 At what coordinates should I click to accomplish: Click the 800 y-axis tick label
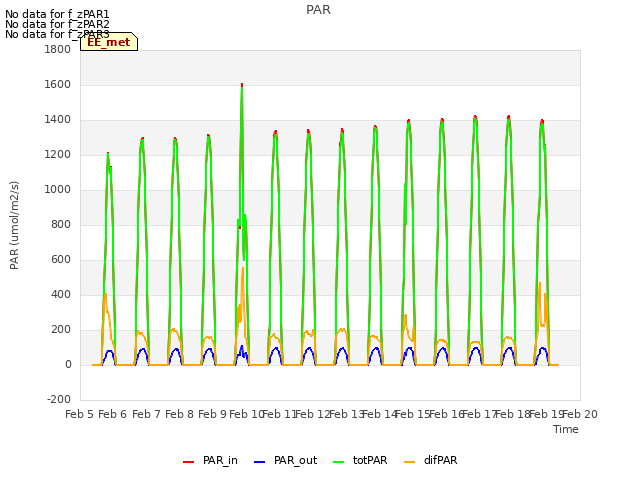coord(61,224)
